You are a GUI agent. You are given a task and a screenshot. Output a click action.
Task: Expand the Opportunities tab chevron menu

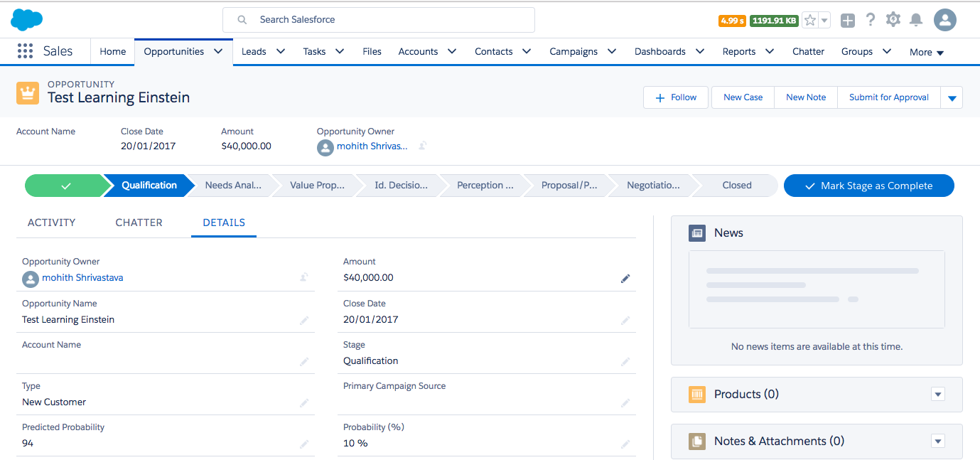coord(218,51)
